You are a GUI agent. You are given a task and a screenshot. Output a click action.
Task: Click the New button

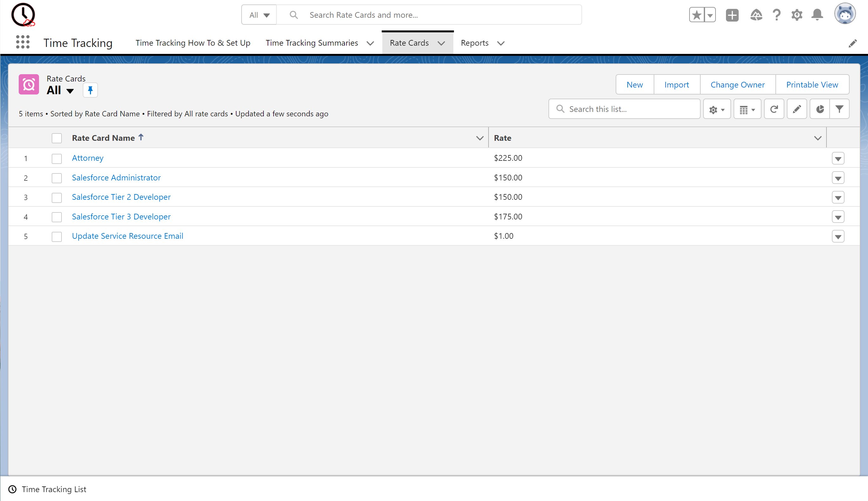click(634, 85)
